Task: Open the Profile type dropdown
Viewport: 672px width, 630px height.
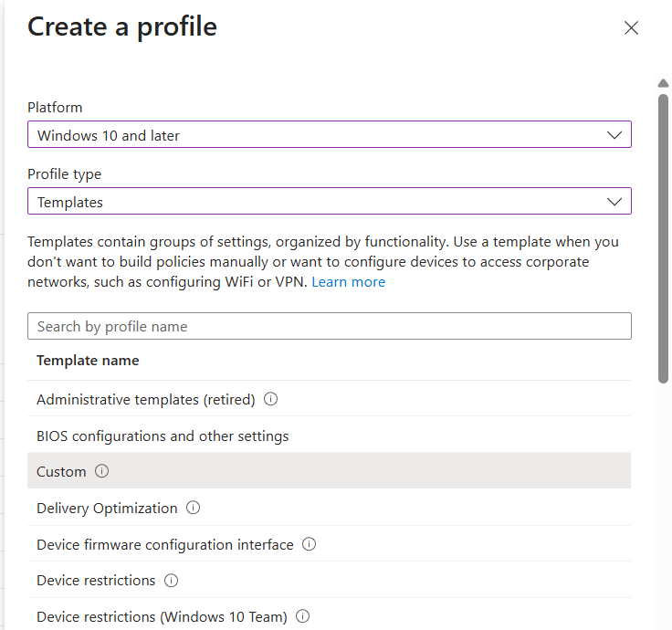Action: (329, 202)
